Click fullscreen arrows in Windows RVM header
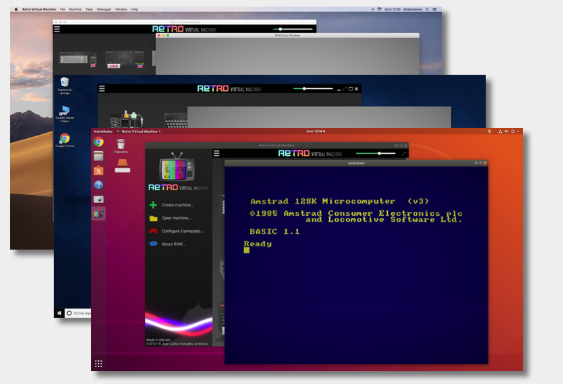This screenshot has width=563, height=384. pyautogui.click(x=344, y=89)
